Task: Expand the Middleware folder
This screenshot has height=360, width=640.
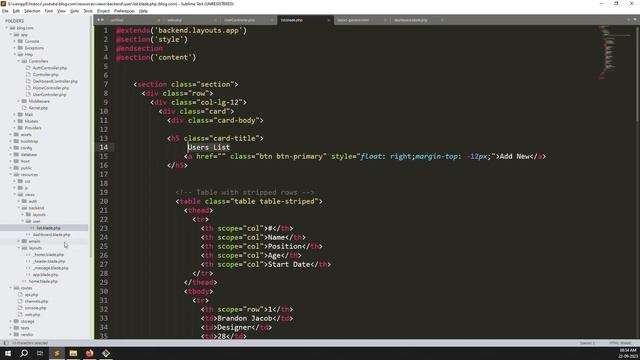Action: pyautogui.click(x=19, y=101)
